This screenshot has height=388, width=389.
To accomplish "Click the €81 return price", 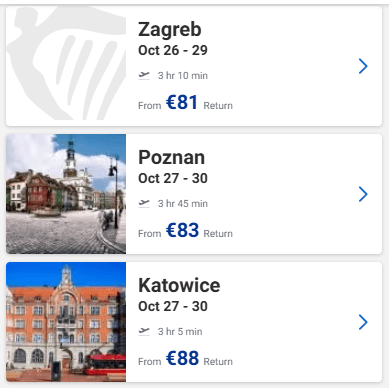I will pos(182,102).
